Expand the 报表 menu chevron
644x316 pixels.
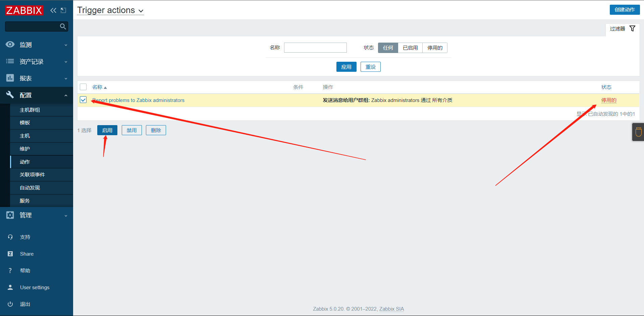66,78
